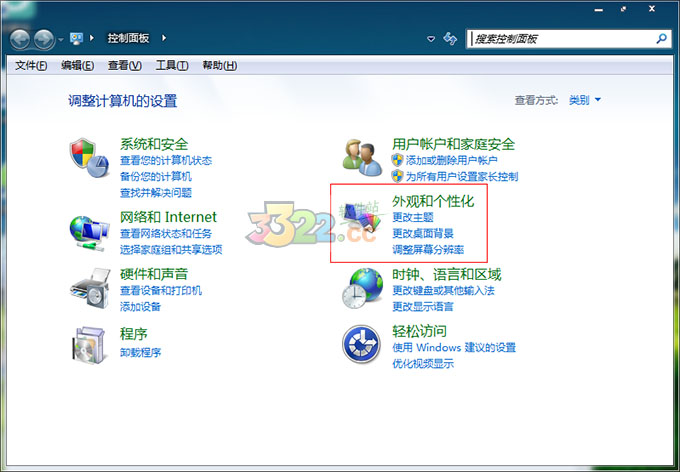The image size is (680, 472).
Task: Open 查看网络状态和任务 link
Action: tap(166, 233)
